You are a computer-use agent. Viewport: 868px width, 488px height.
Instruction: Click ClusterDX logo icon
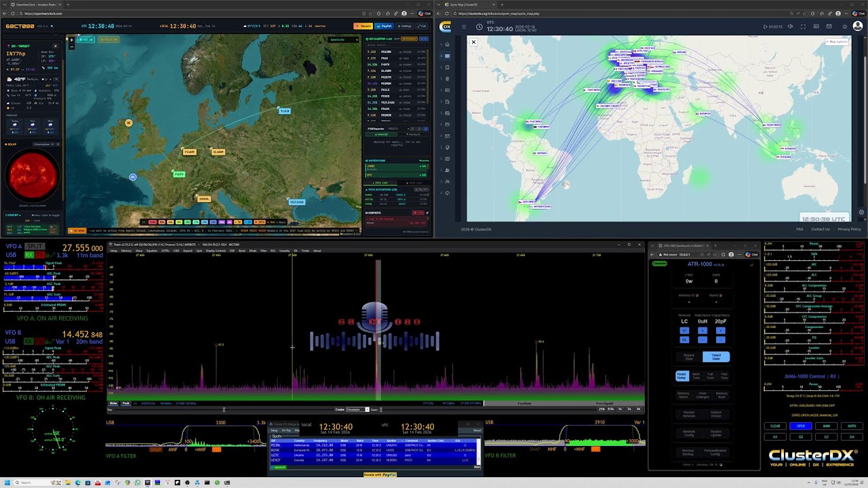pos(445,26)
